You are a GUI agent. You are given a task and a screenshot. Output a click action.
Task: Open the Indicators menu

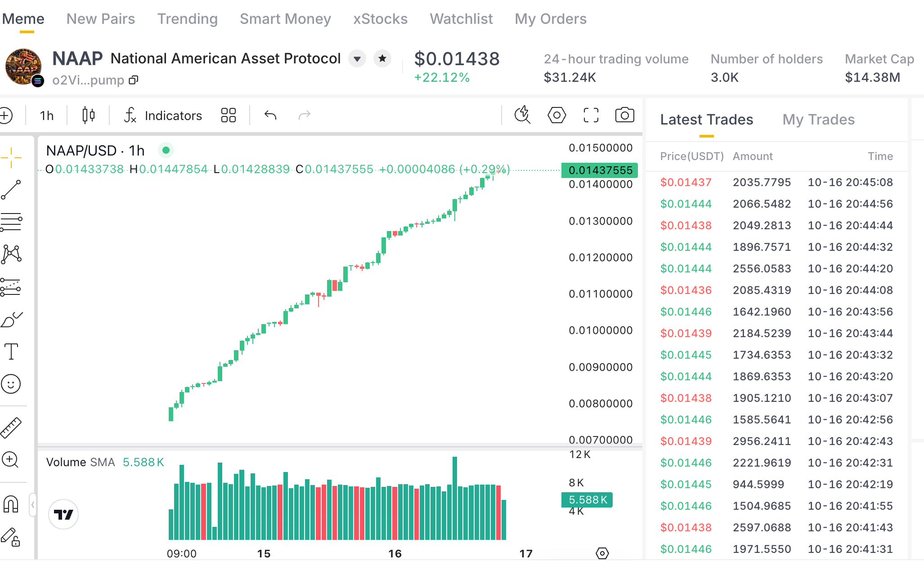[163, 116]
